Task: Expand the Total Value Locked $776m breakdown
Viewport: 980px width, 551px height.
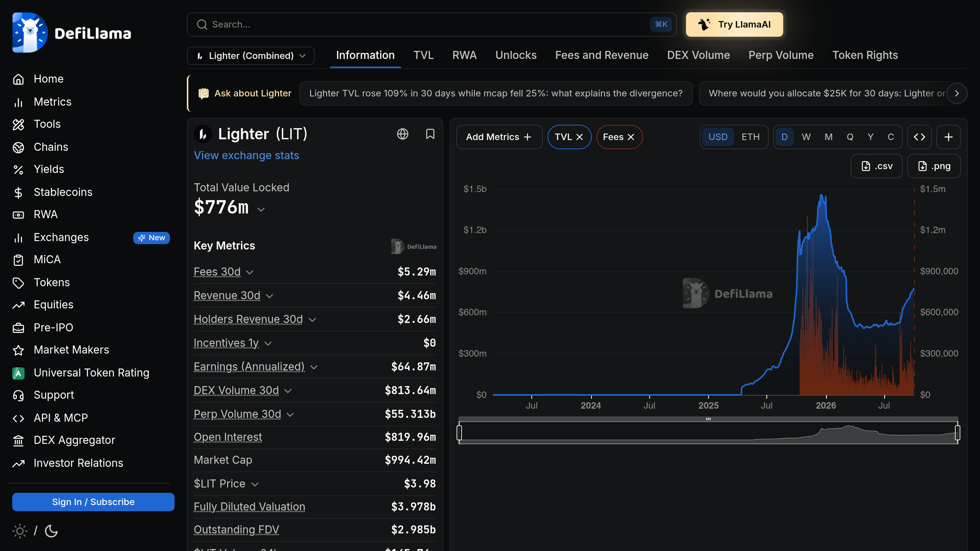Action: click(x=261, y=209)
